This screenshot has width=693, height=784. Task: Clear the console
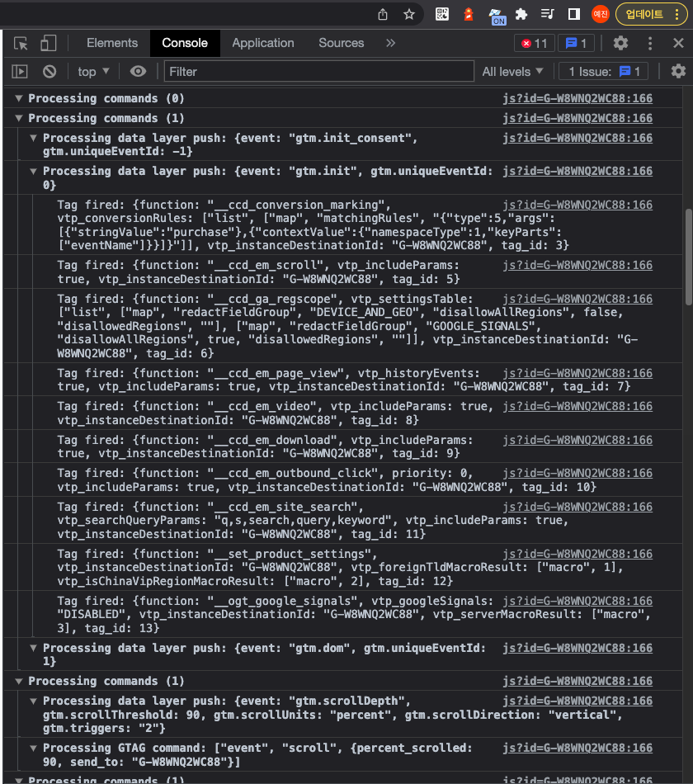point(49,72)
